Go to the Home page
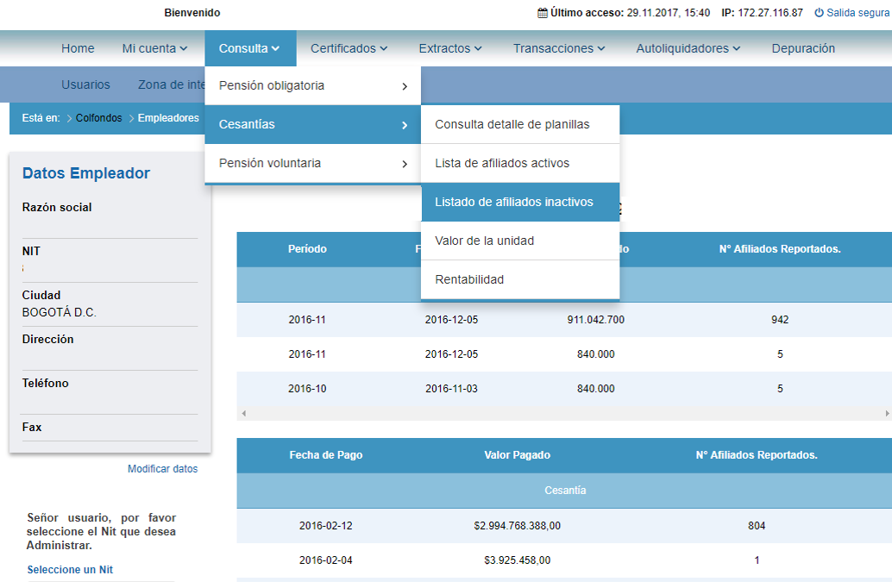The height and width of the screenshot is (588, 892). (78, 48)
